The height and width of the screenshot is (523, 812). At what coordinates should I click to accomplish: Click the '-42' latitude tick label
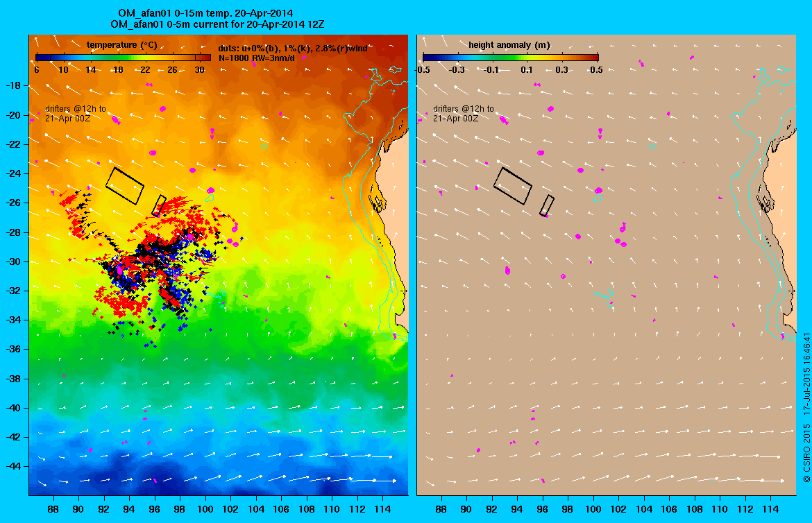tap(13, 437)
